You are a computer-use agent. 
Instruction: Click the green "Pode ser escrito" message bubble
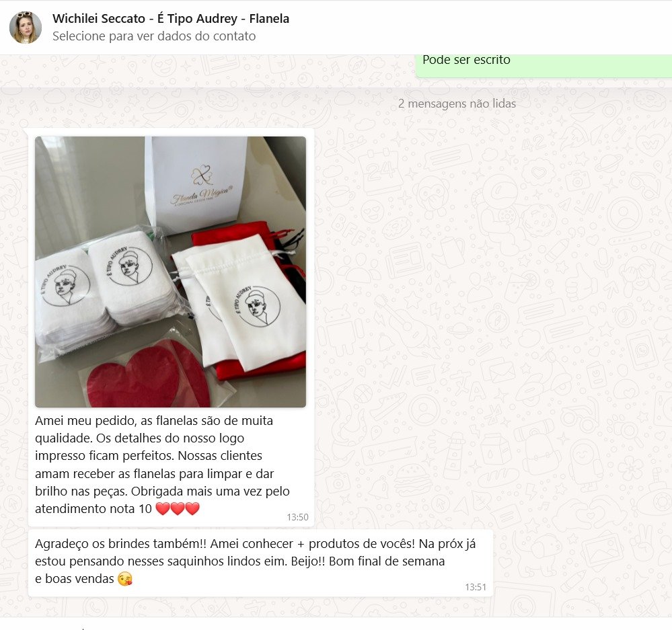click(x=544, y=65)
